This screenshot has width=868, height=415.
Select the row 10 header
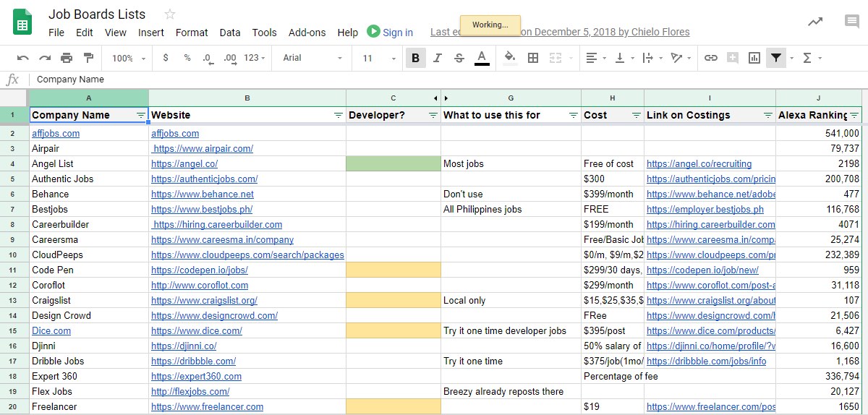point(14,255)
